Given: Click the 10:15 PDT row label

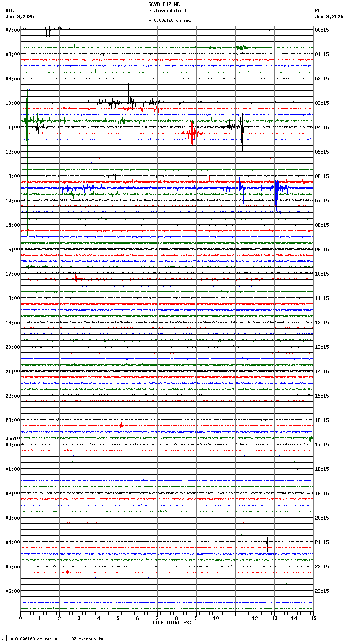Looking at the screenshot, I should 322,274.
